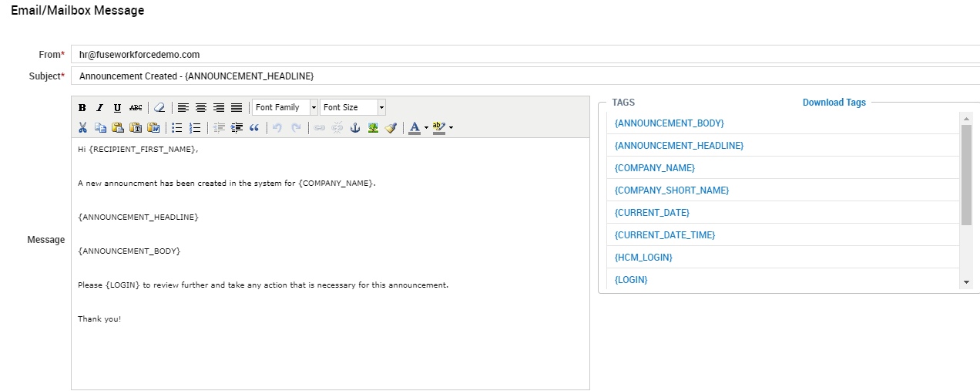Apply blockquote to the text
Viewport: 980px width, 391px height.
coord(254,128)
